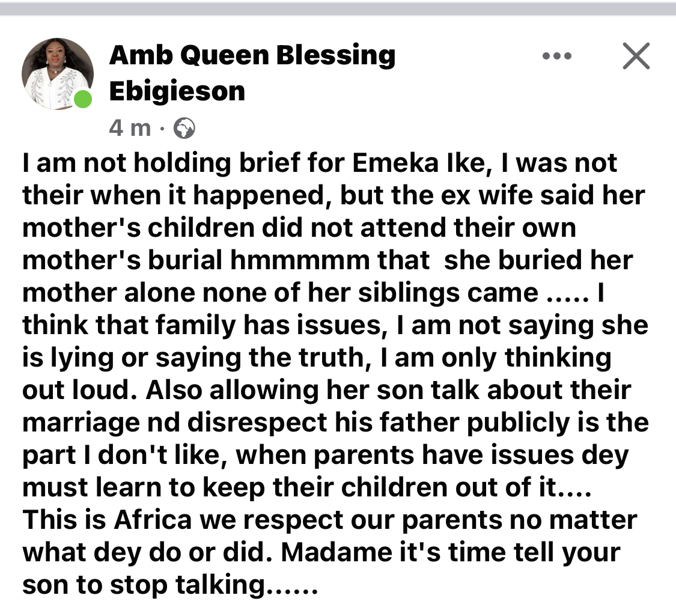Click the closing text 'son to stop talking......'
Viewport: 676px width, 616px height.
168,584
